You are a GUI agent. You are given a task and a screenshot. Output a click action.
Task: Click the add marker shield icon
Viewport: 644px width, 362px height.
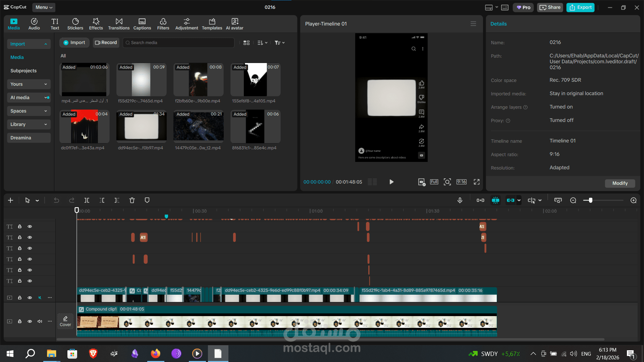[x=147, y=200]
